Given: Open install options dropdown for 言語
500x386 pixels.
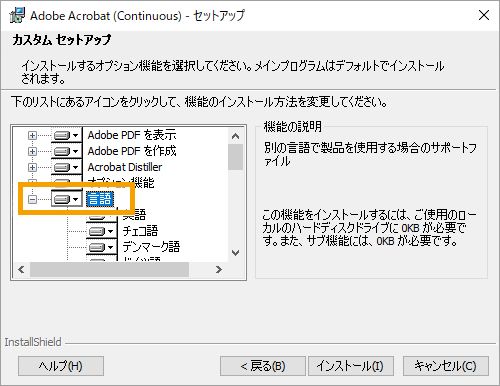Looking at the screenshot, I should [x=66, y=199].
